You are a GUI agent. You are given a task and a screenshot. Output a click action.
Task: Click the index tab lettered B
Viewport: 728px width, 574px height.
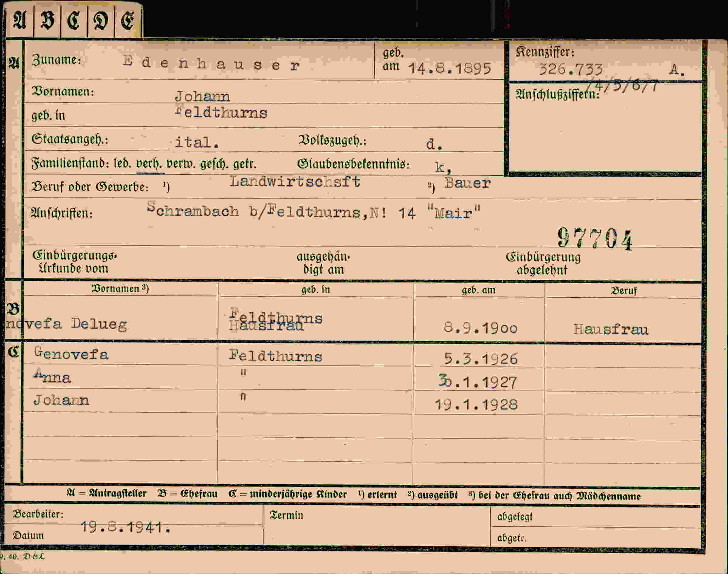47,20
